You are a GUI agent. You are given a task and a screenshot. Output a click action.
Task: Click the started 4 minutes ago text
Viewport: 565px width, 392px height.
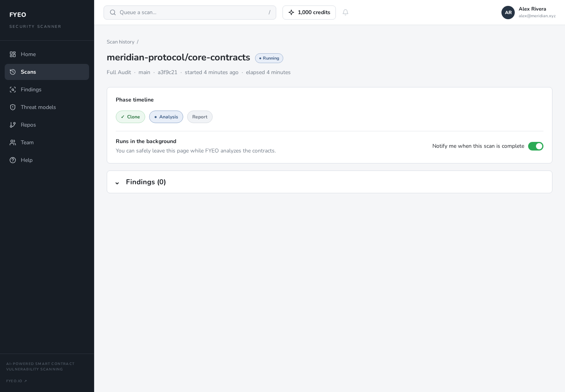tap(211, 73)
